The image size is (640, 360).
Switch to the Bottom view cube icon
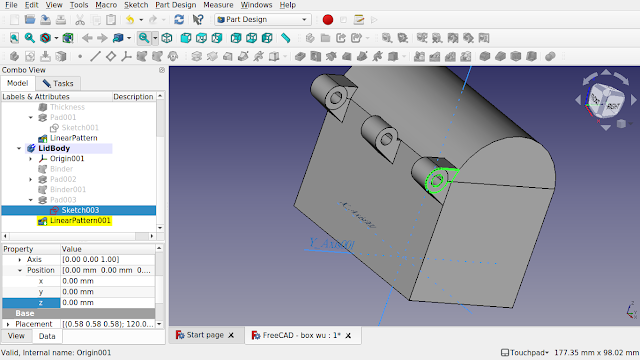pos(251,38)
